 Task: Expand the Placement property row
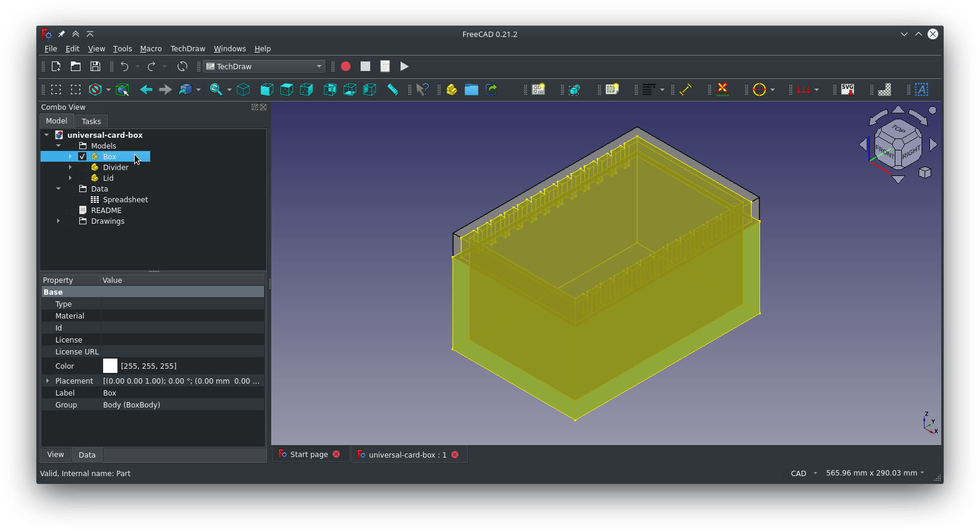[48, 381]
